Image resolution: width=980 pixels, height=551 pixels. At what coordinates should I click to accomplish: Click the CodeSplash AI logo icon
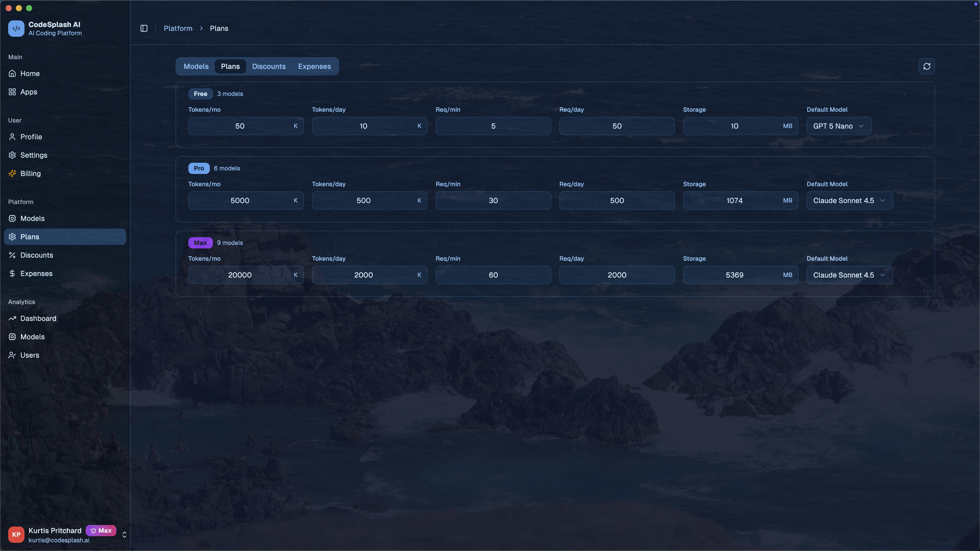pos(16,29)
